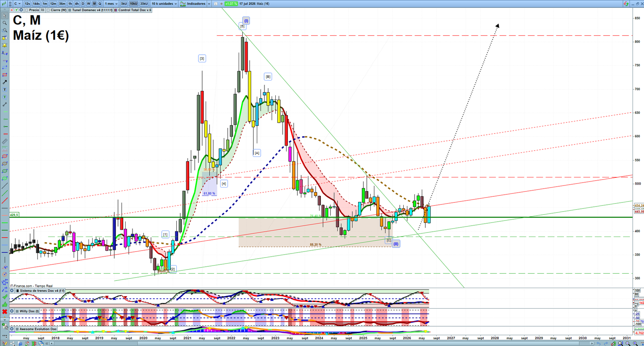
Task: Select the ruler measurement tool
Action: pyautogui.click(x=5, y=142)
